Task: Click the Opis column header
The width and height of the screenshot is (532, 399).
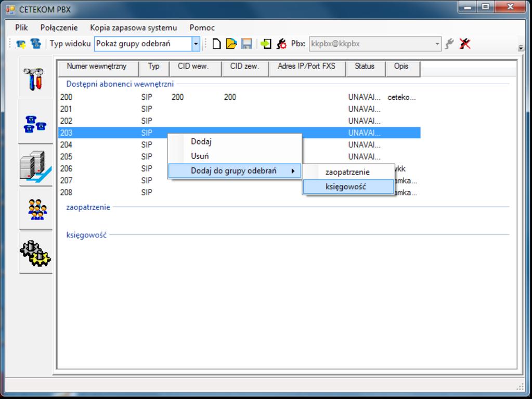Action: 403,69
